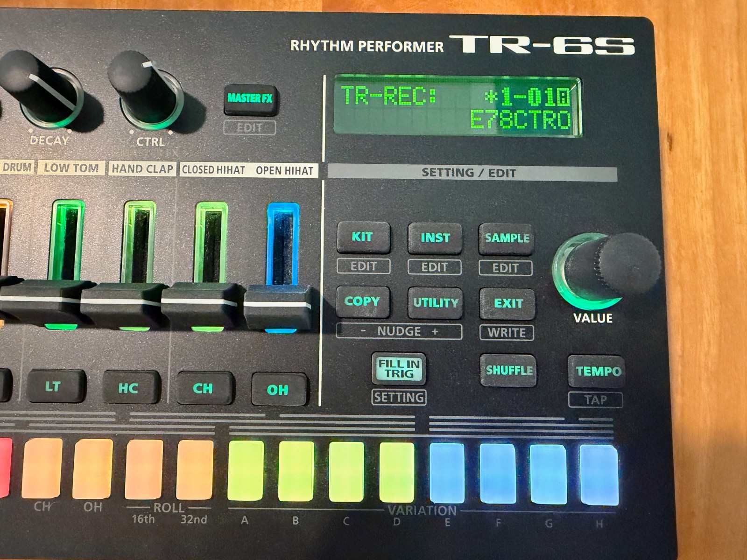The height and width of the screenshot is (560, 747).
Task: Click the EDIT label under MASTER FX
Action: point(250,128)
